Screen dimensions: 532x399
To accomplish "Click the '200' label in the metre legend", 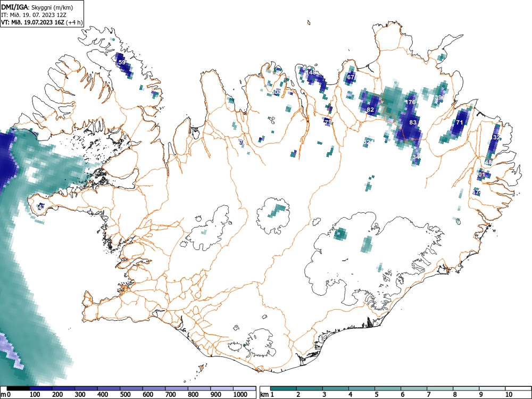I will tap(57, 394).
